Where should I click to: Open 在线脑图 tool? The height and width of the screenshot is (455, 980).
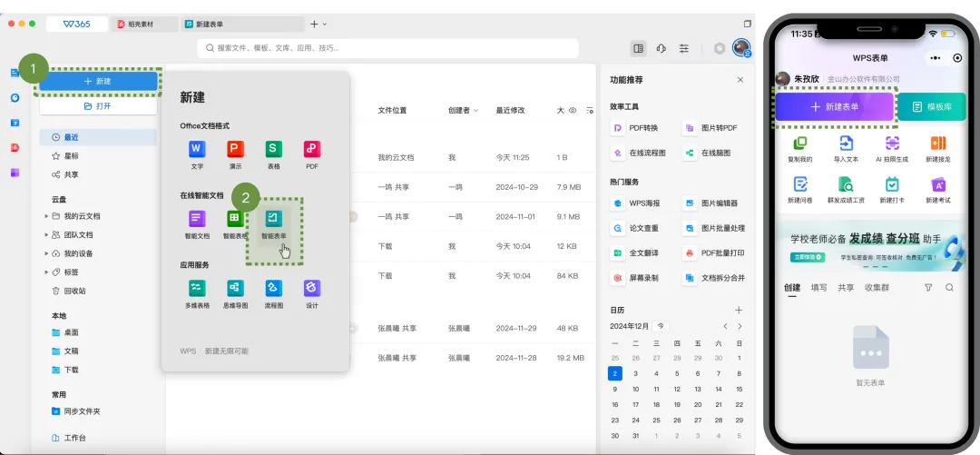coord(707,153)
